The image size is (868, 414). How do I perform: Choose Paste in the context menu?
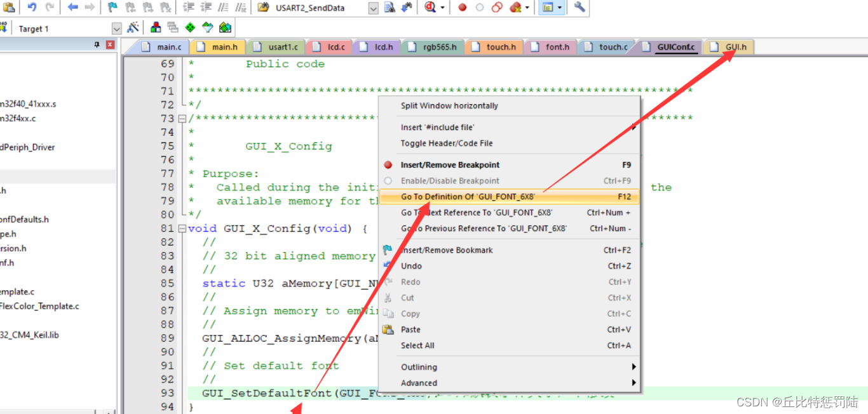510,330
